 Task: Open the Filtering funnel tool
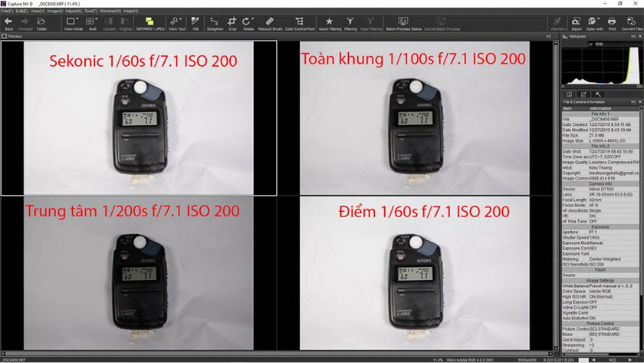pos(350,24)
